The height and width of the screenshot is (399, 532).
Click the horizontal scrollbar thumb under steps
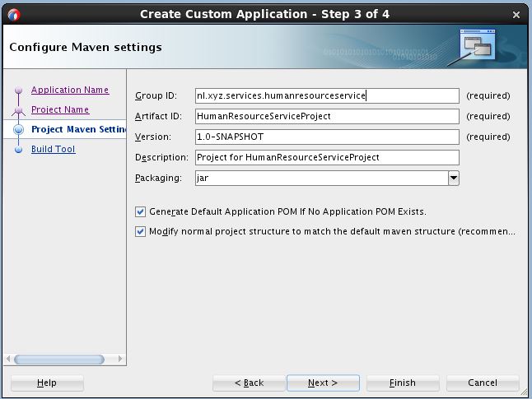59,360
